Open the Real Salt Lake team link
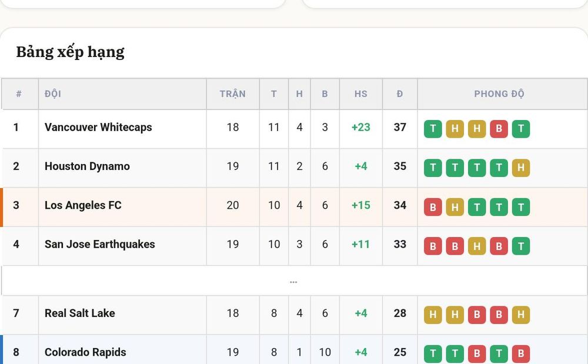Screen dimensions: 588x364 (79, 313)
